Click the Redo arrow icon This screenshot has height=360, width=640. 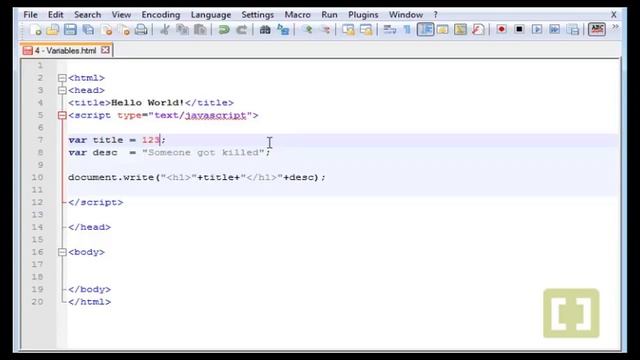tap(242, 30)
